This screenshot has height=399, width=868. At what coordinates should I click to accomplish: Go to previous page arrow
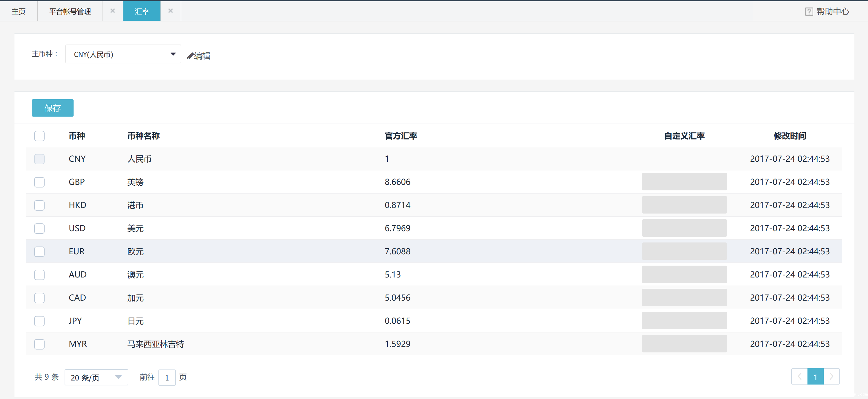tap(799, 376)
